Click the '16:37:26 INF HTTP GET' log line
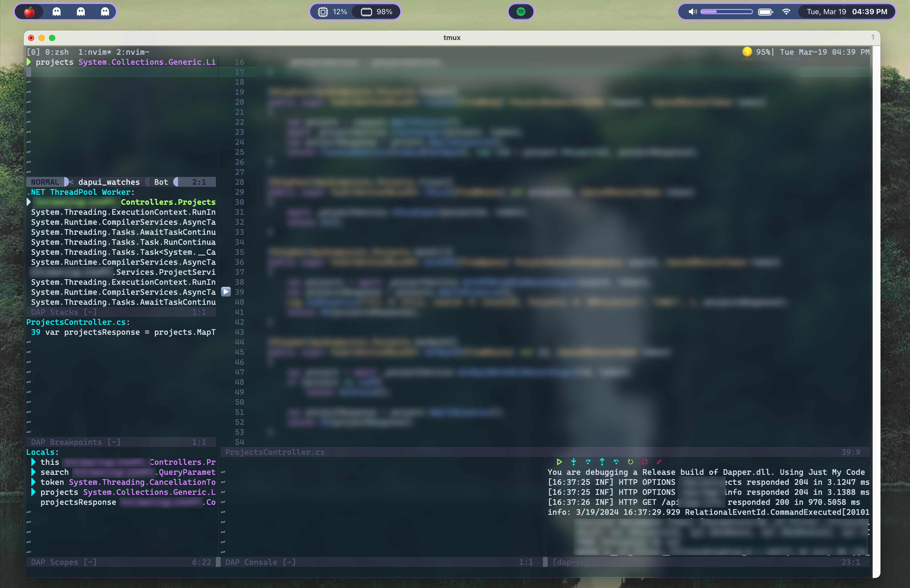The image size is (910, 588). pyautogui.click(x=704, y=502)
